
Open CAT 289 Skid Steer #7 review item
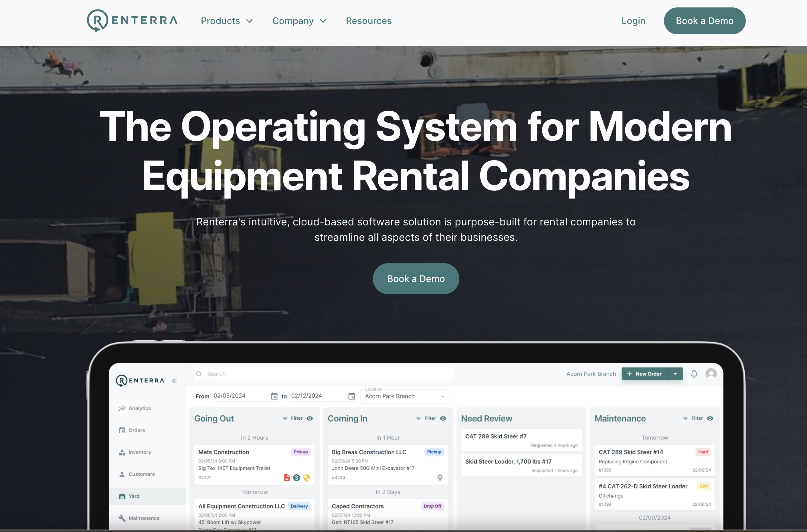point(521,440)
